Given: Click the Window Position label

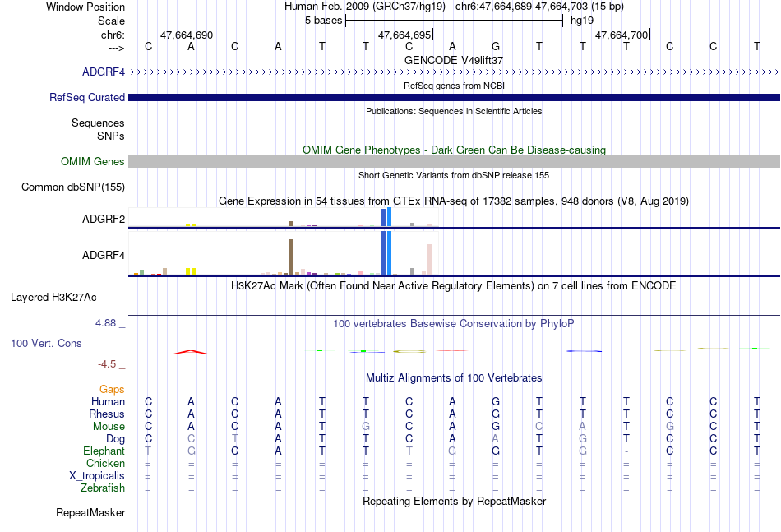Looking at the screenshot, I should click(85, 7).
